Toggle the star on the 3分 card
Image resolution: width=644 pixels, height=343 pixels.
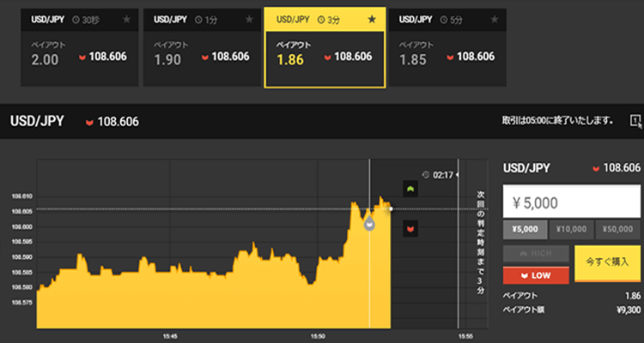tap(372, 19)
